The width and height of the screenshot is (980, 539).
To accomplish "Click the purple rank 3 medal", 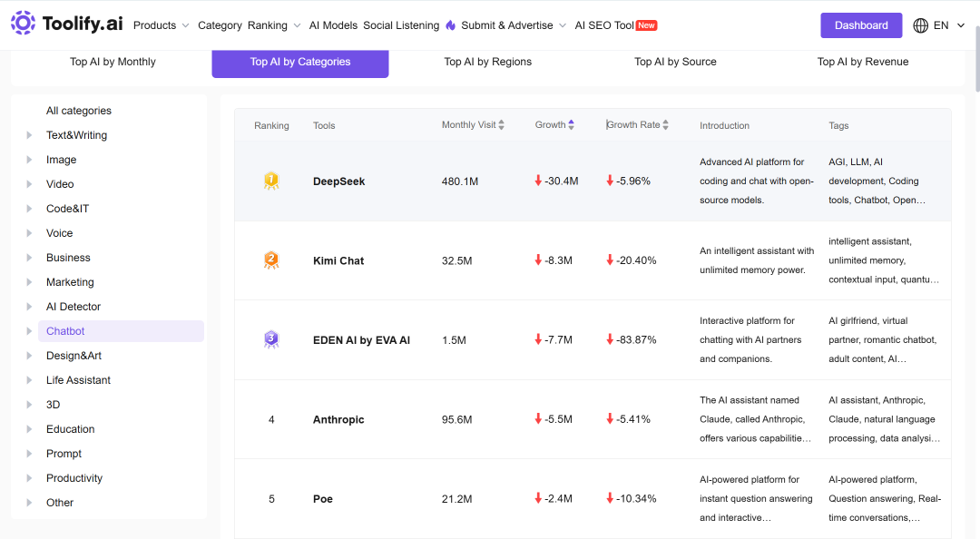I will tap(271, 339).
